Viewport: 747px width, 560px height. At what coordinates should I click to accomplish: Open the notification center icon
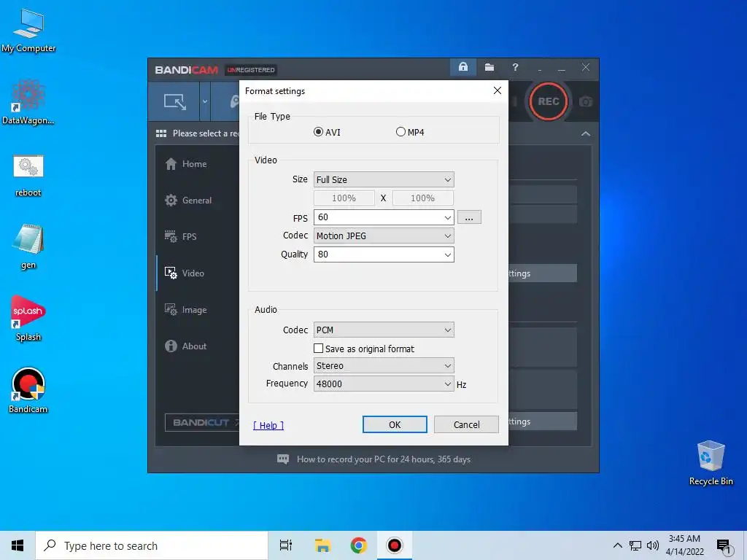[723, 546]
